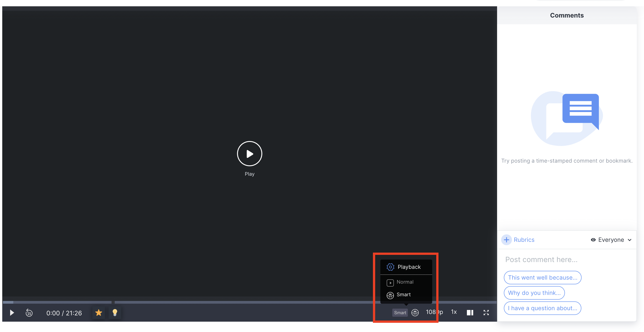
Task: Click the skip-back replay icon
Action: tap(29, 313)
